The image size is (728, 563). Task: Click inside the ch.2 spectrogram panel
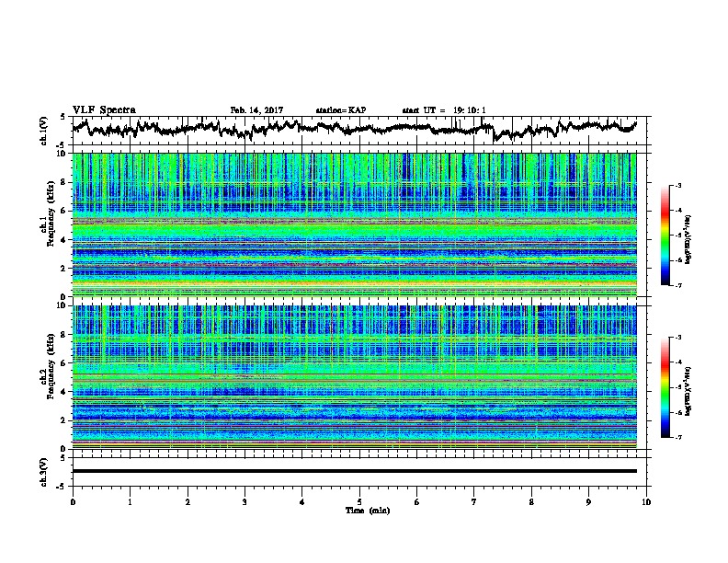[355, 377]
